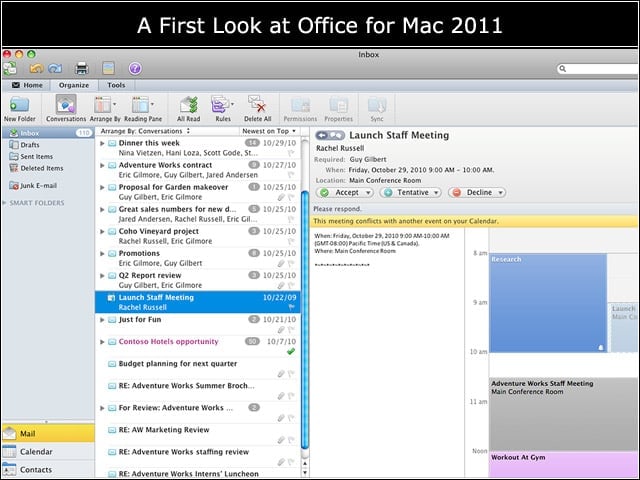
Task: Toggle the completed checkmark on Contoso Hotels
Action: (291, 351)
